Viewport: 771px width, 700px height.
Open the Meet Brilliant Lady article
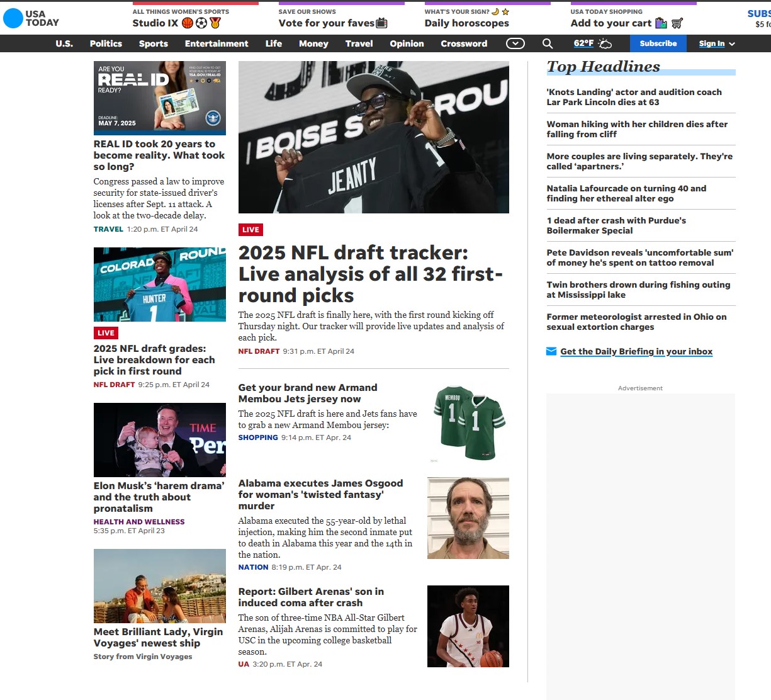[x=158, y=637]
